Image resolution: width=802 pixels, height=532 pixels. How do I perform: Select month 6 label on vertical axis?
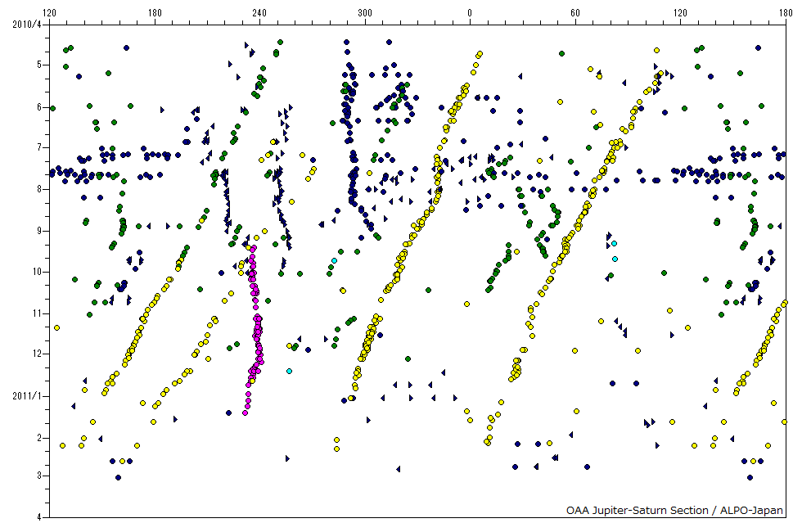[x=39, y=107]
